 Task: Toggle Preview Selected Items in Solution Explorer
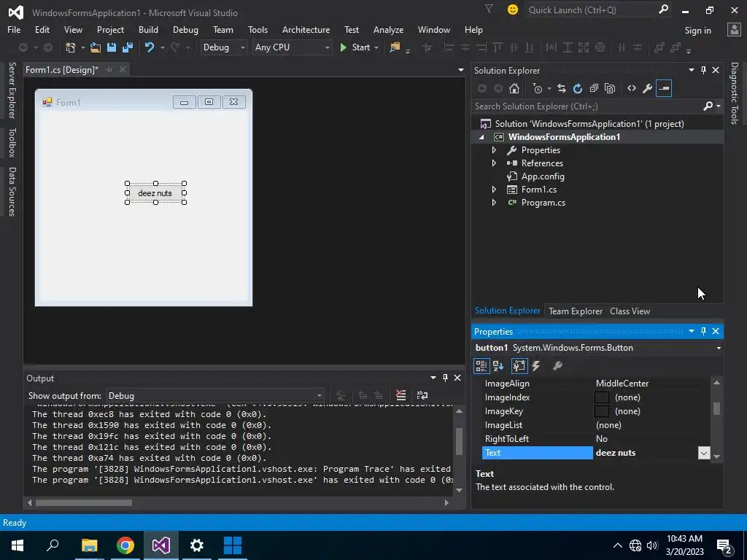[x=664, y=88]
